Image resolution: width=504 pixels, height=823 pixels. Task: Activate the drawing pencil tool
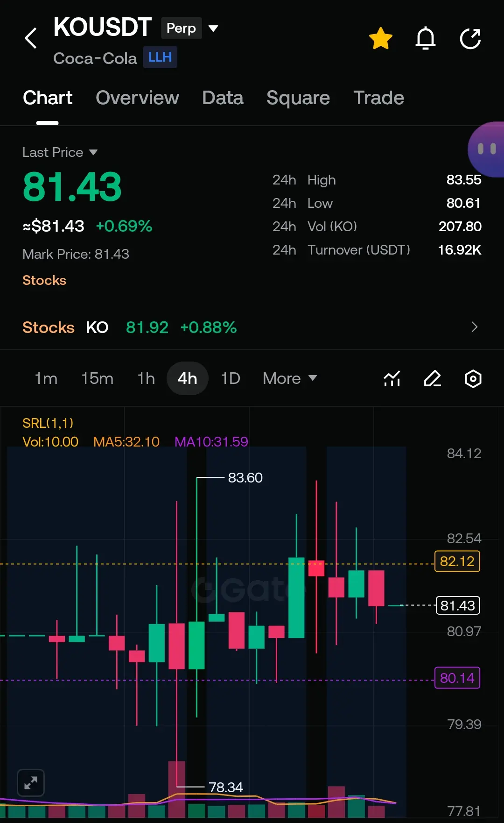tap(433, 378)
